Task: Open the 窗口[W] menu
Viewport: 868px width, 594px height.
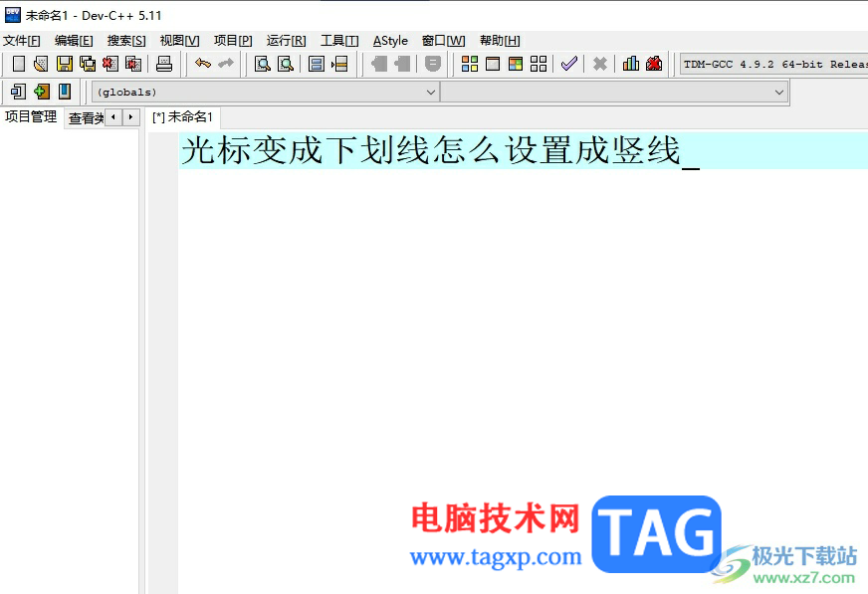Action: (443, 41)
